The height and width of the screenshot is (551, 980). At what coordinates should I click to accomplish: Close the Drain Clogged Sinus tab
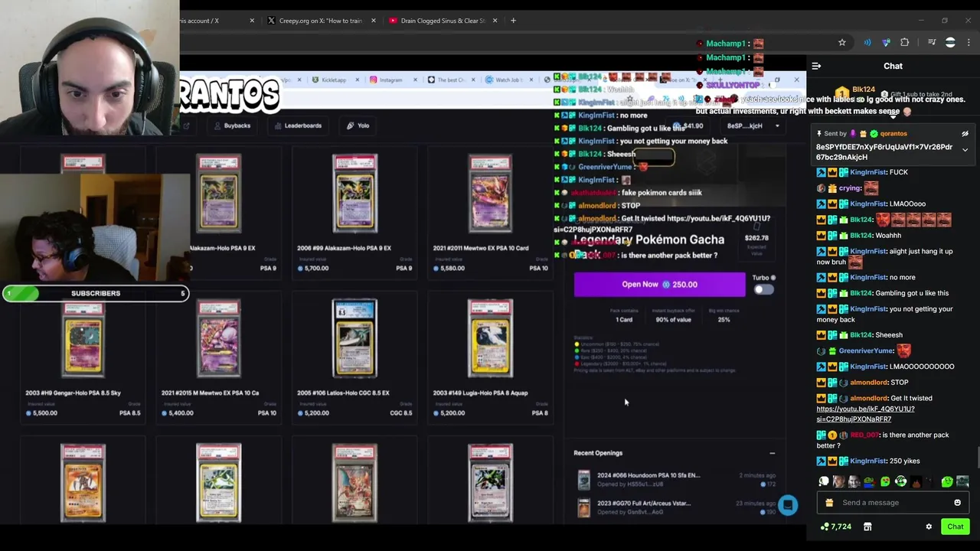point(495,21)
